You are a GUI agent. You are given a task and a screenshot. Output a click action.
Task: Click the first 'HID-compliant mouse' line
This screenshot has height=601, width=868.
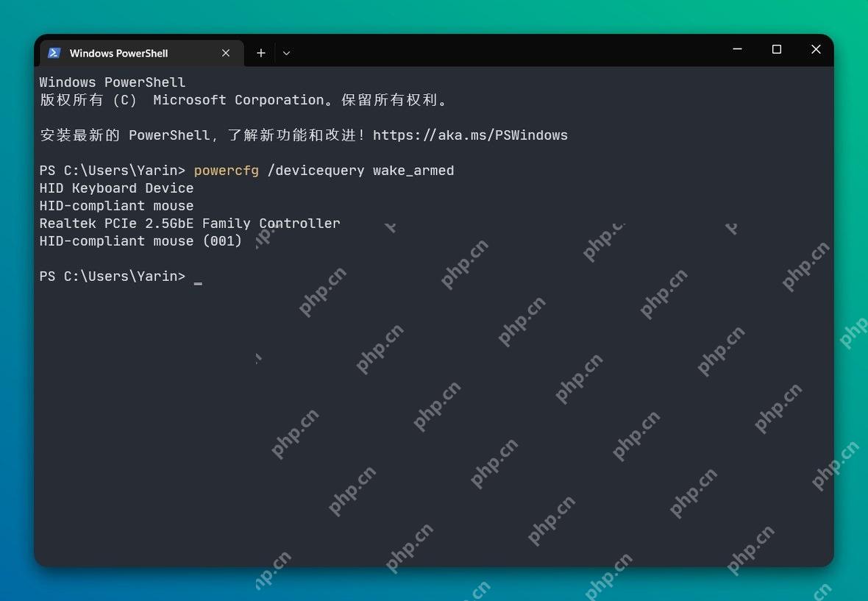pyautogui.click(x=116, y=206)
